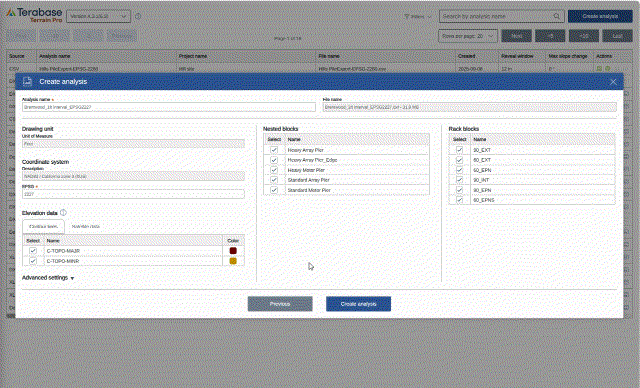640x388 pixels.
Task: Click the info icon next to Elevation data
Action: click(x=63, y=213)
